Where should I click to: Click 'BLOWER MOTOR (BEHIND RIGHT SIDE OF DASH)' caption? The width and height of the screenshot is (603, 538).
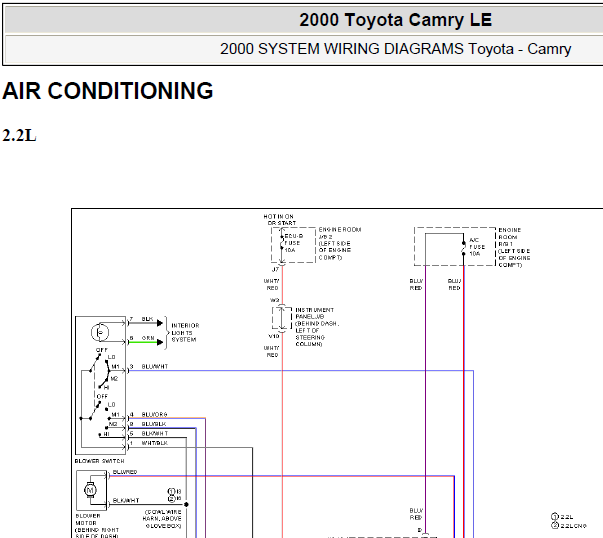click(97, 525)
